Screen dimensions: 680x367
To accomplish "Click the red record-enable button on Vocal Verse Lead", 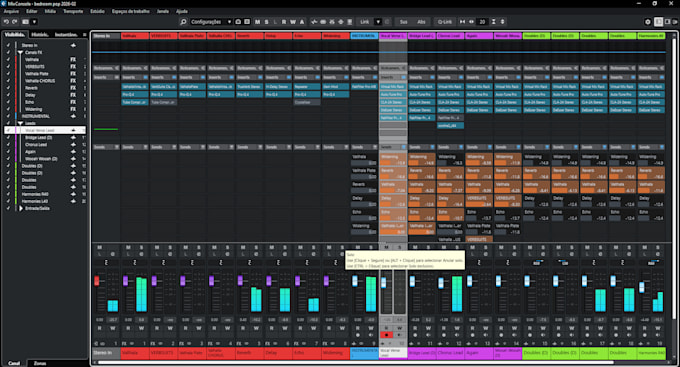I will point(386,335).
